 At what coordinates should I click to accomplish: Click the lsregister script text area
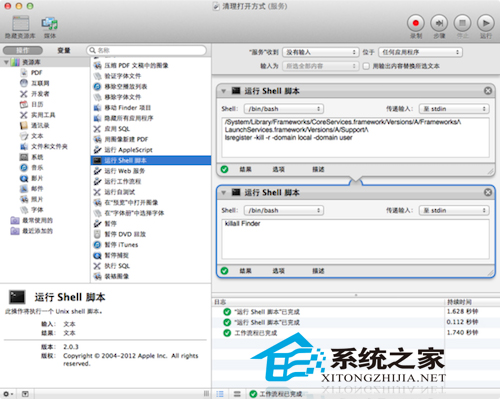tap(355, 137)
